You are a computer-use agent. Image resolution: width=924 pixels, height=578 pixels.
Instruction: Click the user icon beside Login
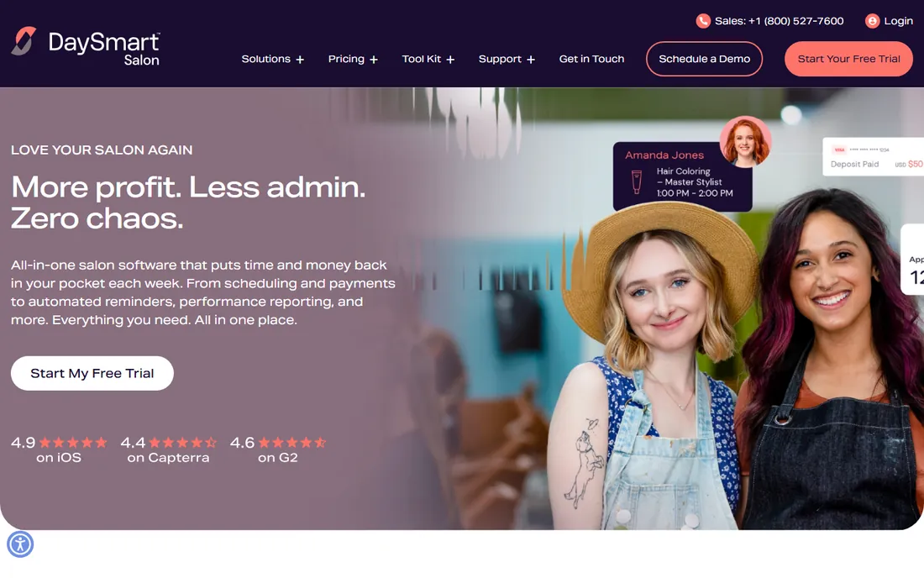click(x=872, y=21)
